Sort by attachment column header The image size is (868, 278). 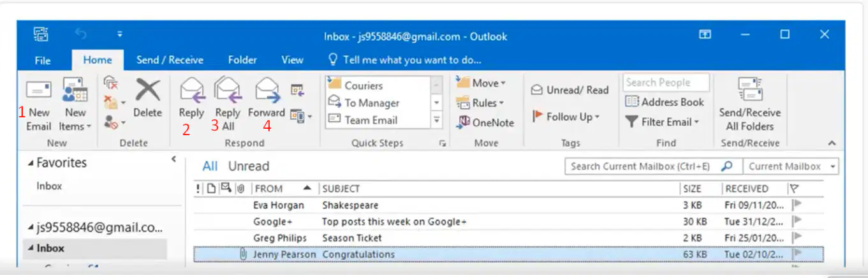(242, 189)
